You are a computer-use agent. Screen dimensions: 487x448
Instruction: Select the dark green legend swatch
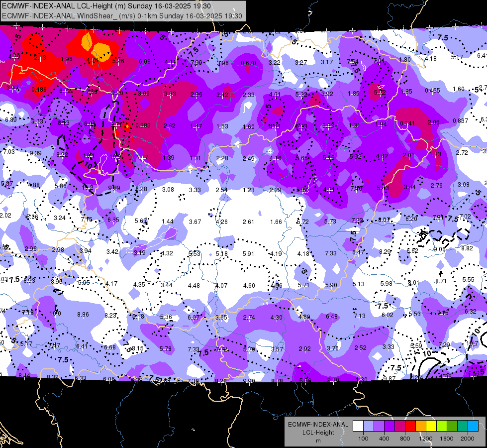[452, 426]
